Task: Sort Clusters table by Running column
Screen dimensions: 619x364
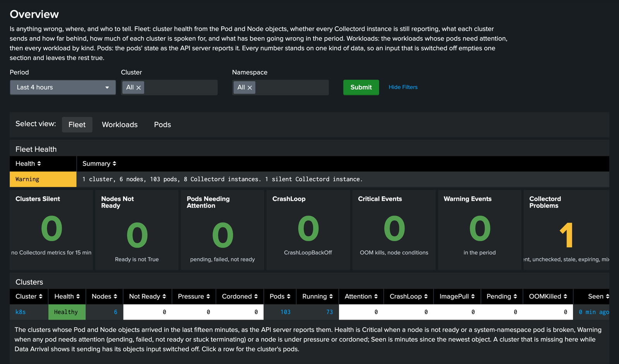Action: click(318, 296)
